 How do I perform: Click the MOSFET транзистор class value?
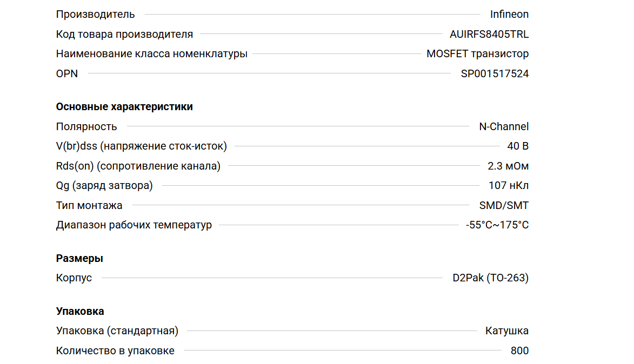click(x=477, y=54)
